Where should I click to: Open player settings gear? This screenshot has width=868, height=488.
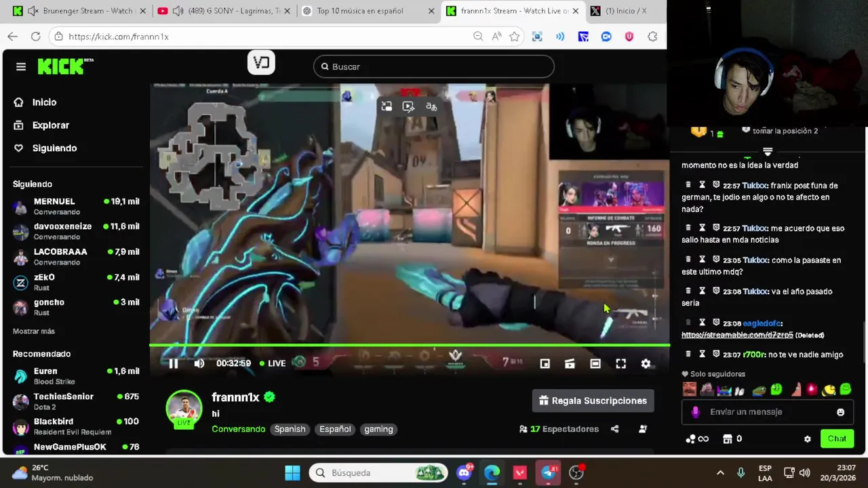[x=646, y=364]
